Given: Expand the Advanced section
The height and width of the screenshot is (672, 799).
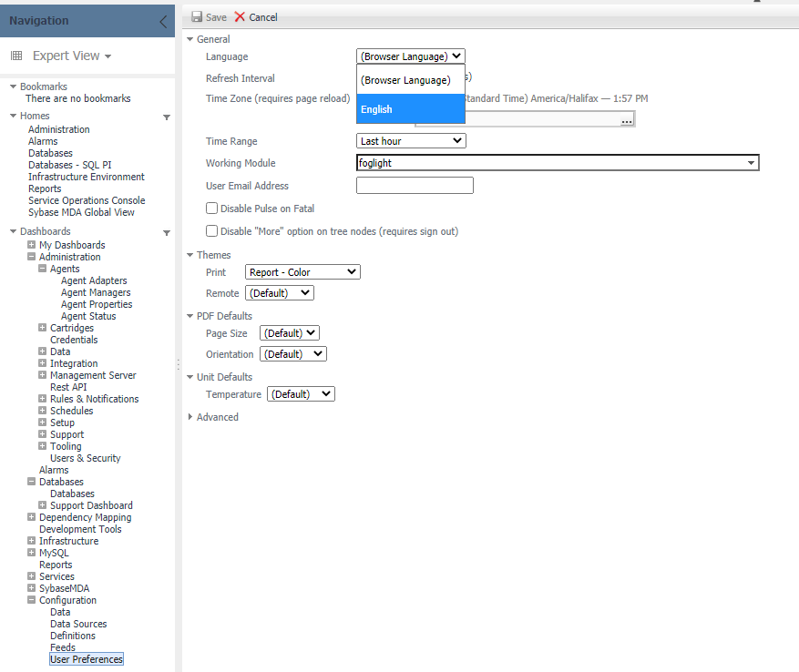Looking at the screenshot, I should 190,416.
